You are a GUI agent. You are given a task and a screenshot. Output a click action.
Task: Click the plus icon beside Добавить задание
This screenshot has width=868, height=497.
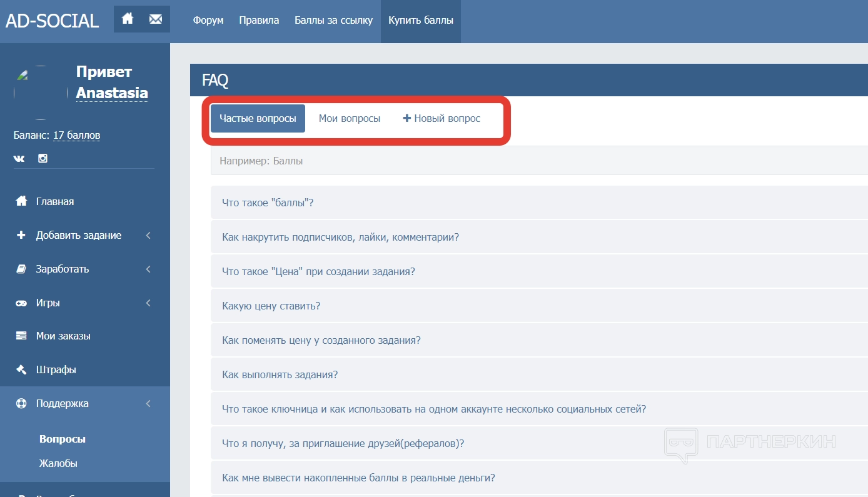tap(21, 235)
